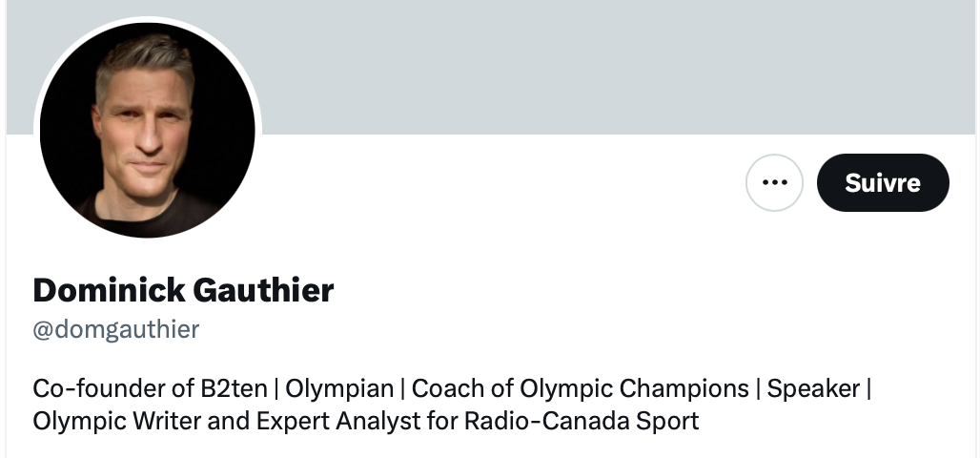This screenshot has width=980, height=458.
Task: Click the word Speaker in the bio
Action: [x=813, y=389]
